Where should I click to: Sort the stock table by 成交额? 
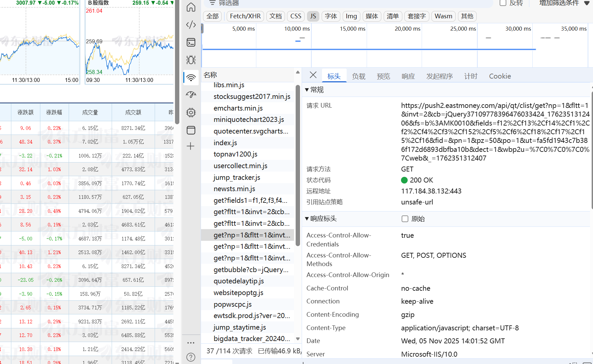[133, 113]
